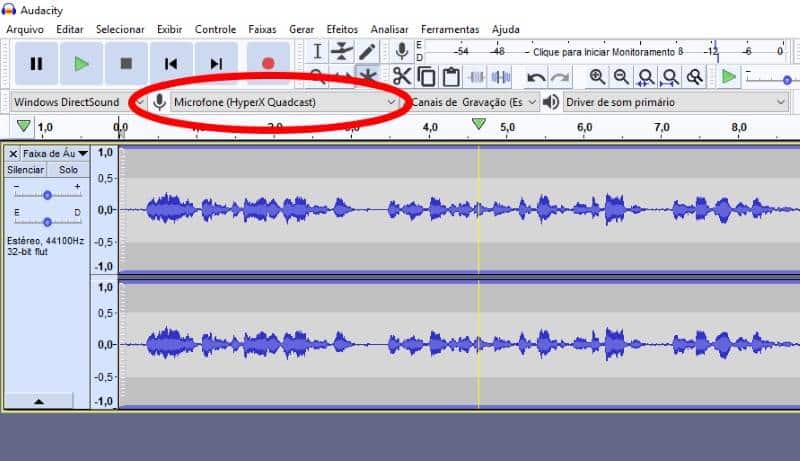Choose the Multi-tool asterisk icon
The width and height of the screenshot is (800, 461).
(367, 75)
